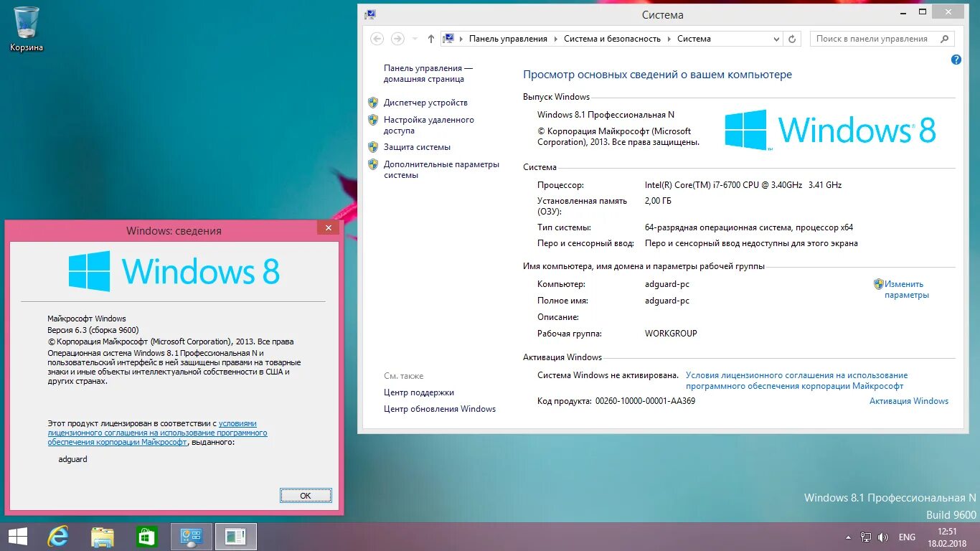Screen dimensions: 980x551
Task: Click Windows 8.1 Профессиональная N edition text
Action: click(606, 115)
